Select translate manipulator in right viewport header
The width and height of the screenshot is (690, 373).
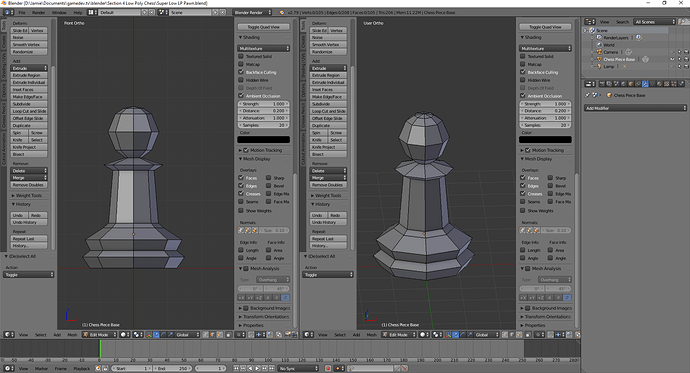coord(455,335)
